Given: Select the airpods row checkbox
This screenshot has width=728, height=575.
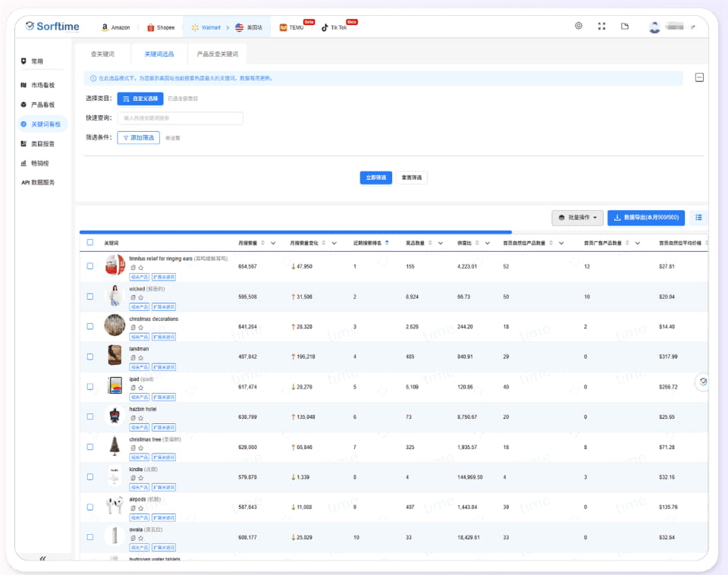Looking at the screenshot, I should pos(90,507).
